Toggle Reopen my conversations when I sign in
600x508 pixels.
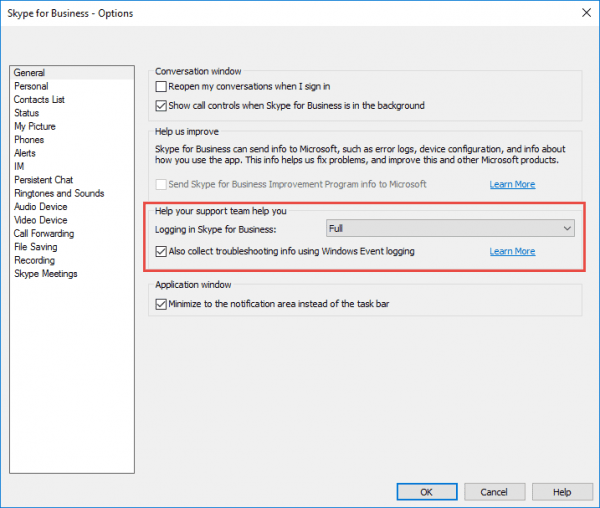click(162, 88)
